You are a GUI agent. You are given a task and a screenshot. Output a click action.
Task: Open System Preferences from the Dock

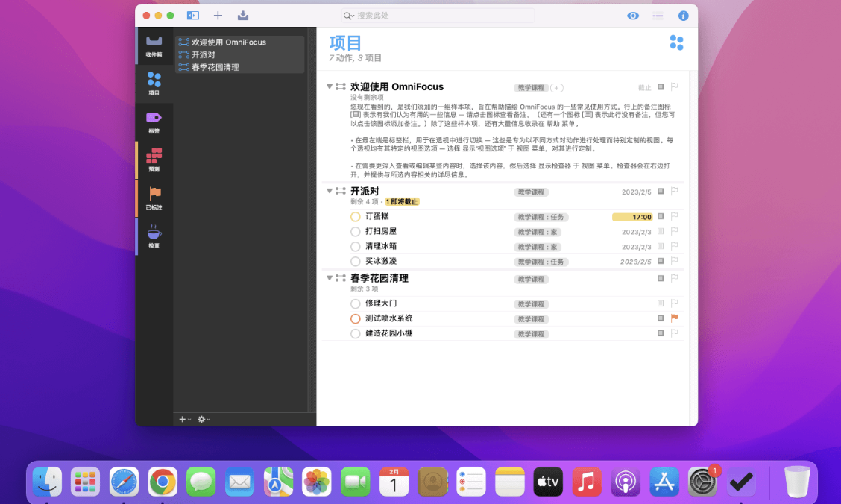pos(702,482)
